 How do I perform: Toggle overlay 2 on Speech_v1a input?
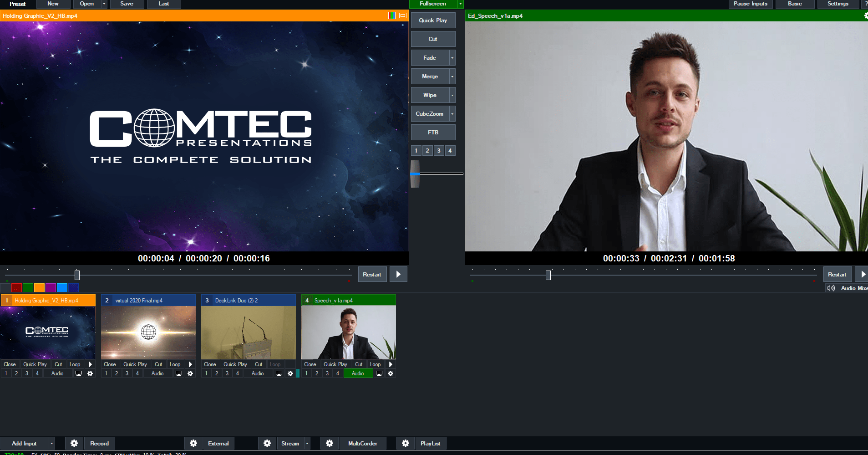point(317,373)
